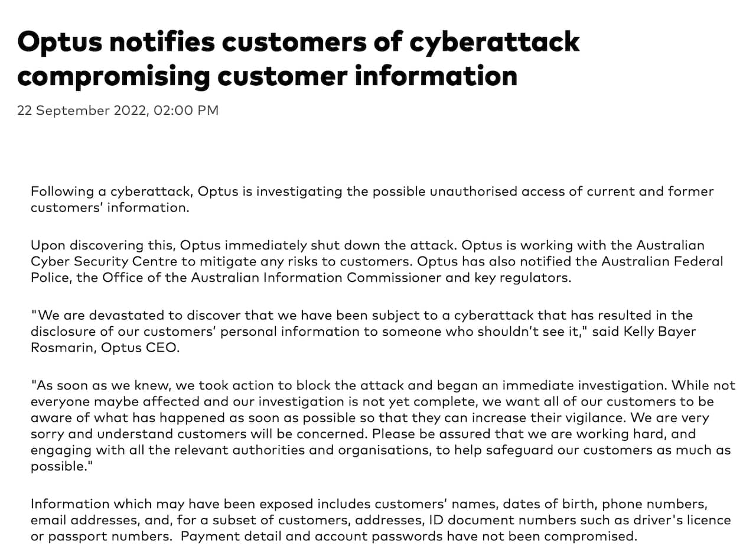Click the paragraph starting "Information which may"
This screenshot has width=756, height=555.
point(380,521)
